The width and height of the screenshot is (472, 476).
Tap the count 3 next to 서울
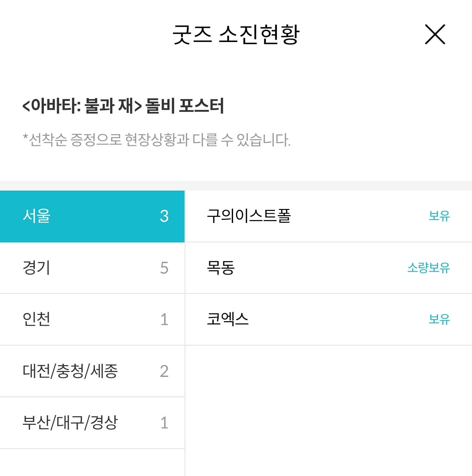point(164,217)
